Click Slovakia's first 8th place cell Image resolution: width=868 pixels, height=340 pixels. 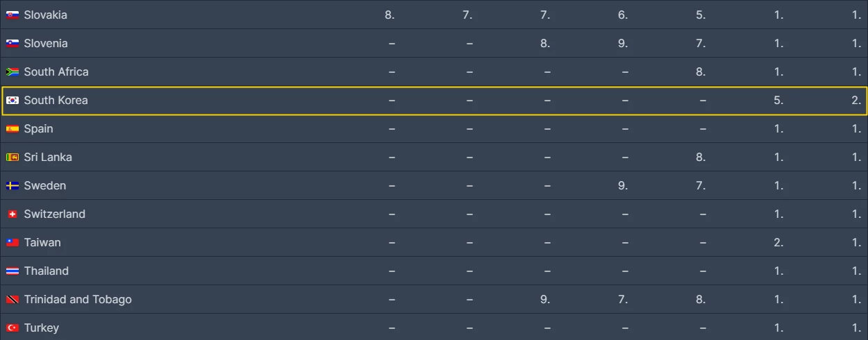click(390, 15)
